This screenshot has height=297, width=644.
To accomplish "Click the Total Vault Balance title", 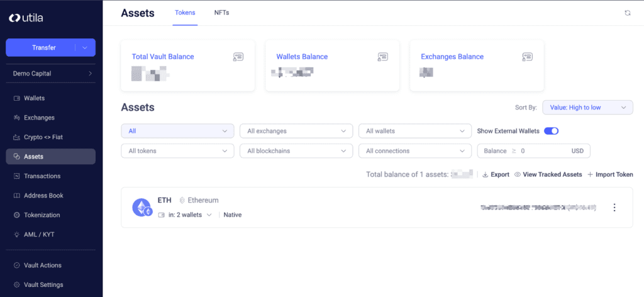I will 163,57.
